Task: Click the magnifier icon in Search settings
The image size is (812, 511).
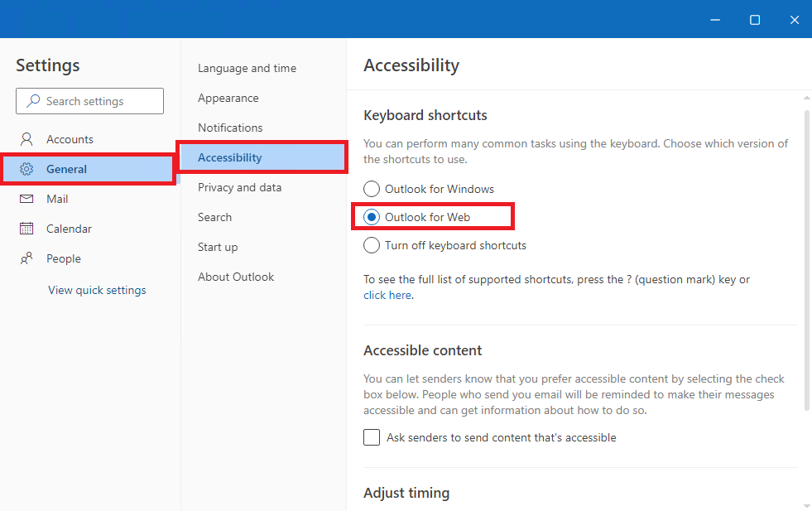Action: click(34, 100)
